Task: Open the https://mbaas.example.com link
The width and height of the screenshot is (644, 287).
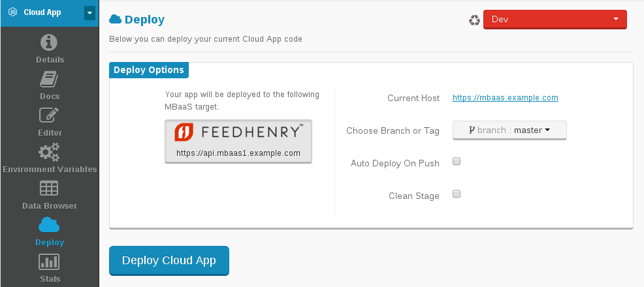Action: pyautogui.click(x=505, y=98)
